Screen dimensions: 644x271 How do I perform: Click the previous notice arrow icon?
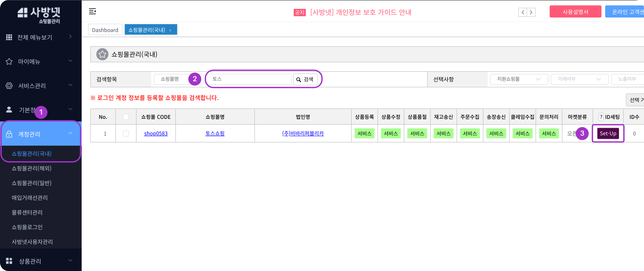click(x=522, y=12)
